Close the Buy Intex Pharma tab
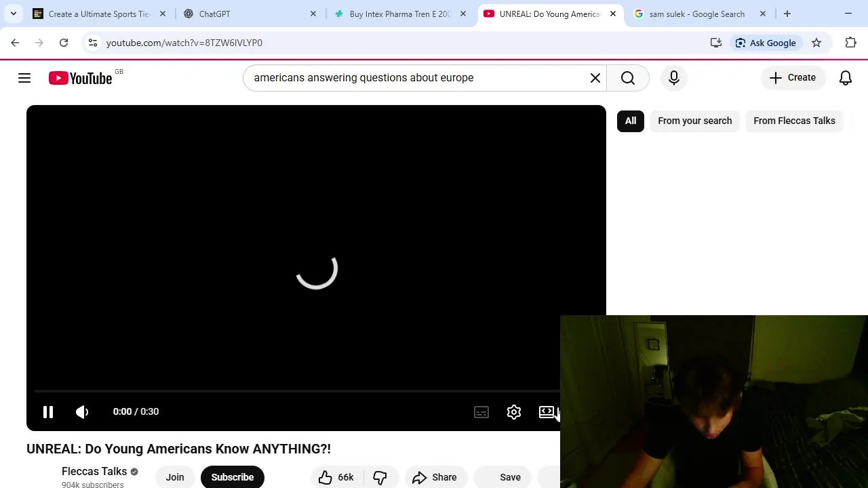868x488 pixels. [463, 14]
